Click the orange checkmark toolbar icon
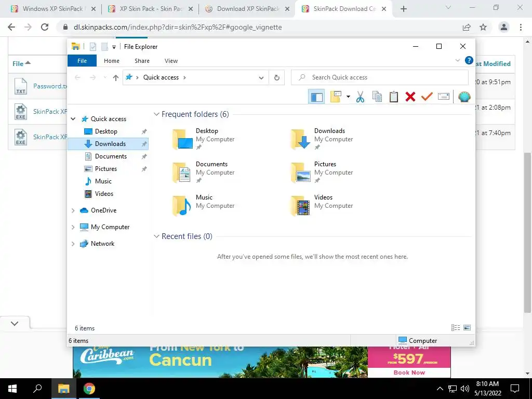Image resolution: width=532 pixels, height=399 pixels. coord(427,97)
